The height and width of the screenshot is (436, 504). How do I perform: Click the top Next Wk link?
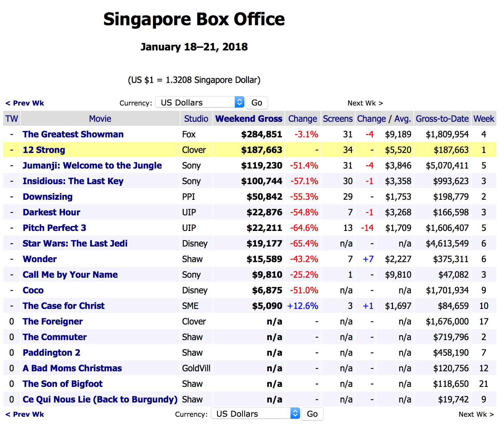(x=365, y=103)
